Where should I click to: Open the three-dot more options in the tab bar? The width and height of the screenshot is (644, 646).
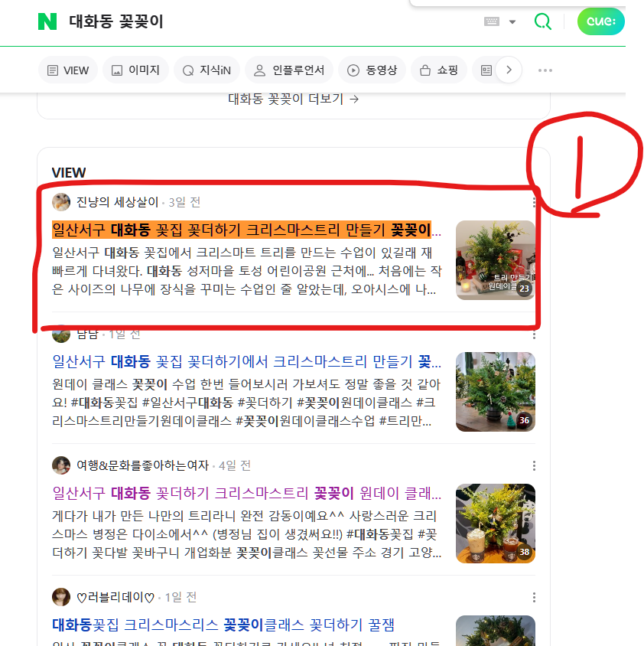point(545,70)
